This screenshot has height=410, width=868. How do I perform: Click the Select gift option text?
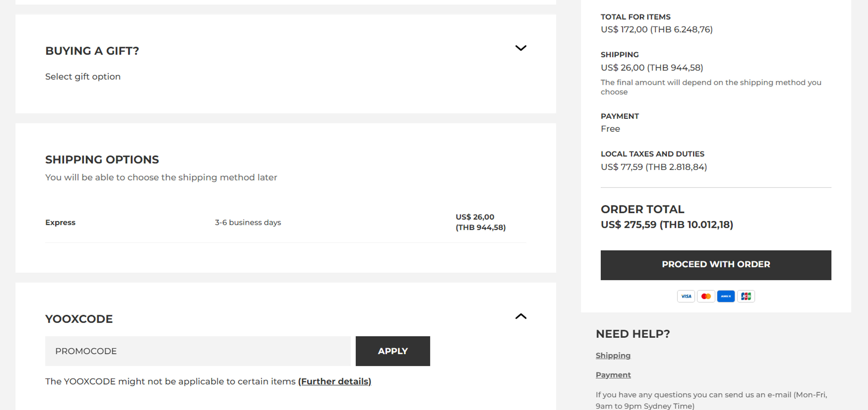click(x=83, y=76)
